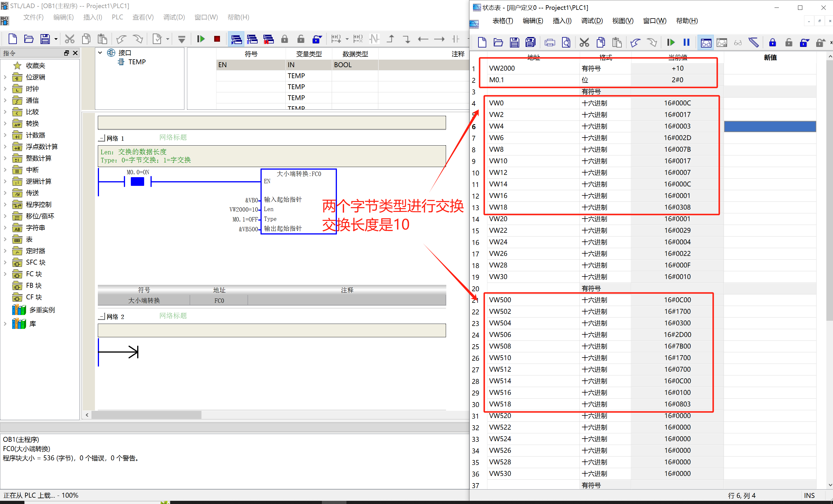Open 查看(V) menu in STL/LAD window
This screenshot has height=504, width=833.
[x=143, y=17]
